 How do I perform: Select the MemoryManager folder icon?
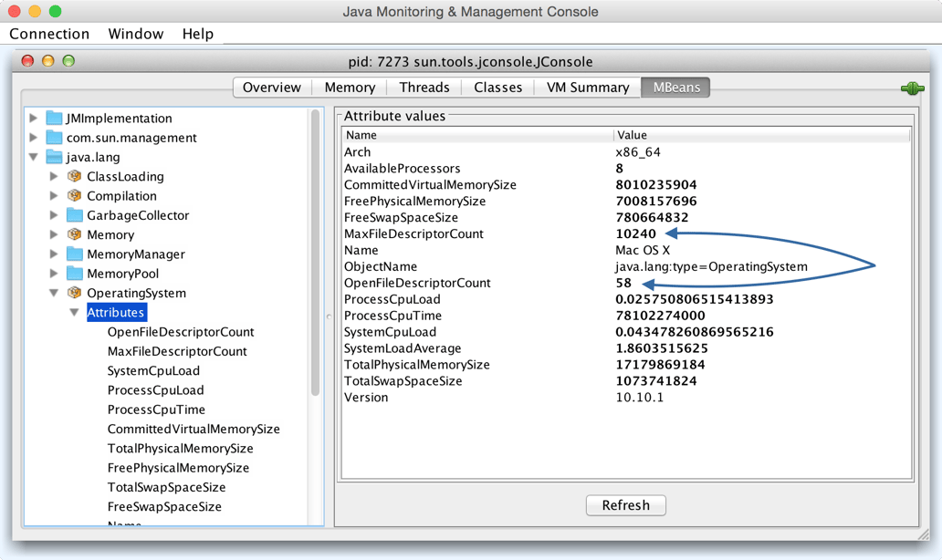click(x=74, y=254)
